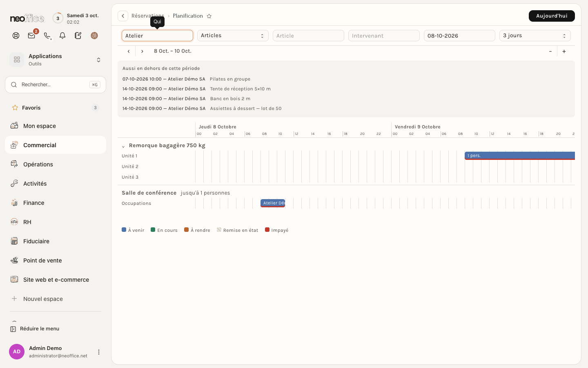
Task: Expand the Favoris section
Action: click(56, 108)
